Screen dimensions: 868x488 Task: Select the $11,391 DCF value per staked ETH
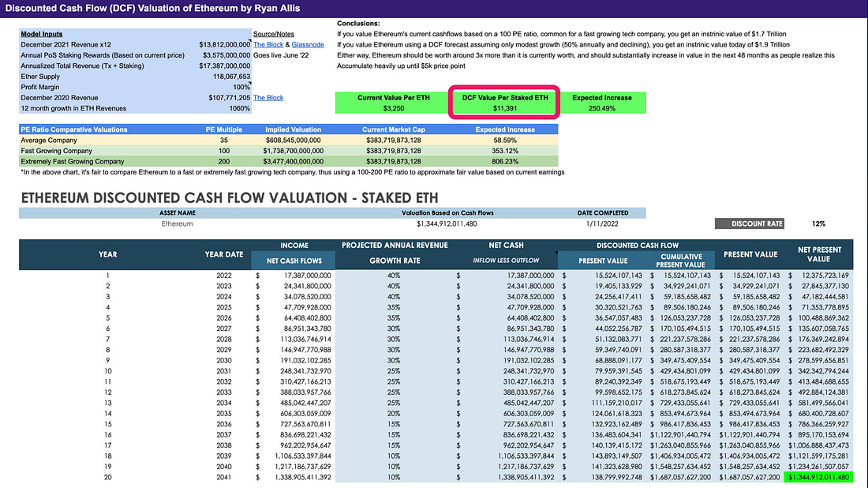point(505,108)
